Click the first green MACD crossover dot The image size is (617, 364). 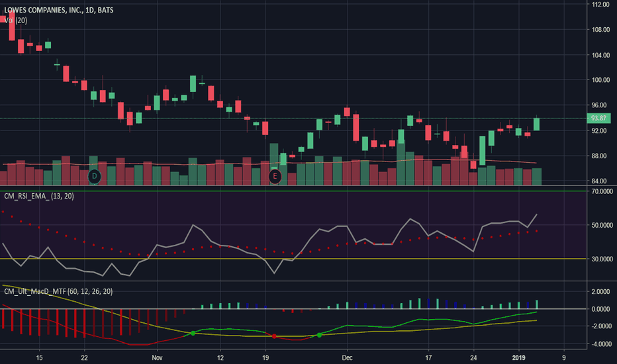[193, 334]
